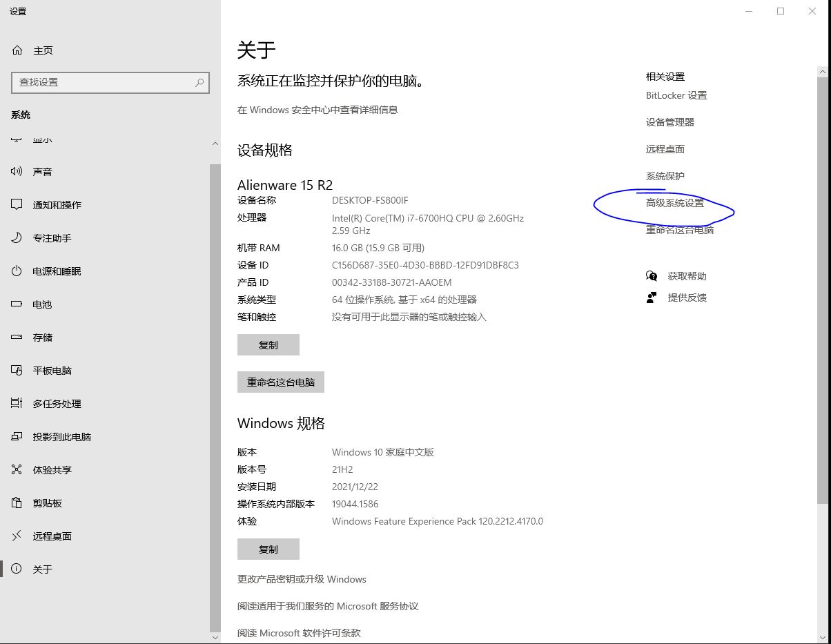
Task: Click the 查找设置 search box
Action: coord(110,83)
